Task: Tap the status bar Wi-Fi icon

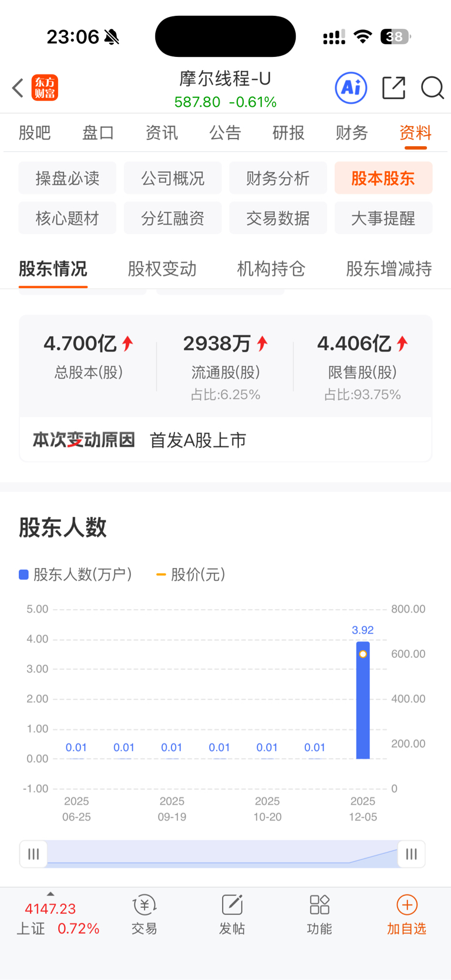Action: 363,37
